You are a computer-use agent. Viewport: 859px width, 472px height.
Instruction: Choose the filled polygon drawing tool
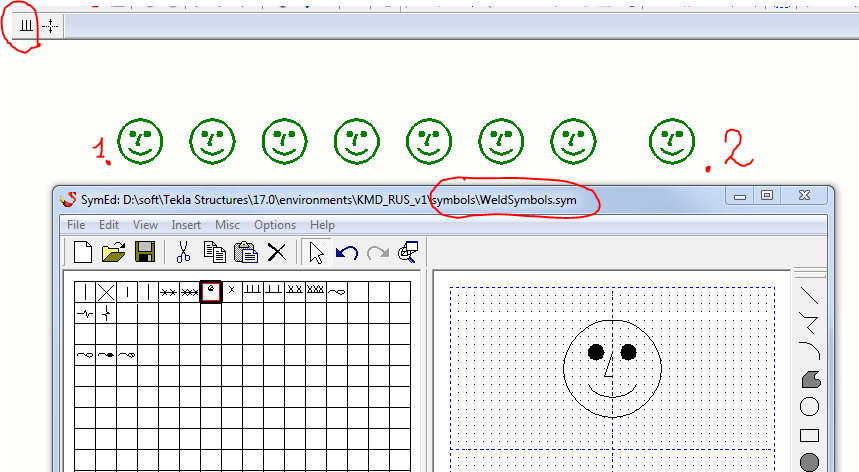click(810, 379)
